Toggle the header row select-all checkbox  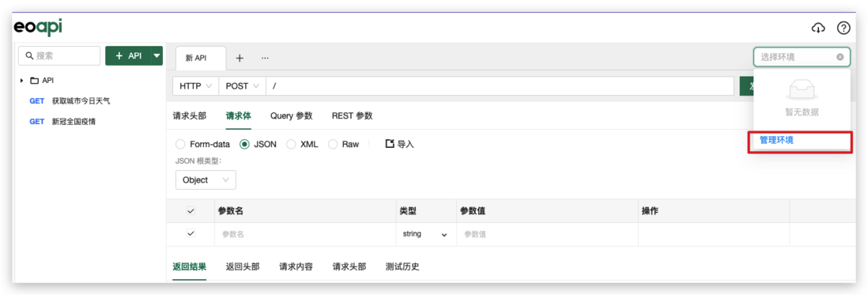[x=191, y=211]
